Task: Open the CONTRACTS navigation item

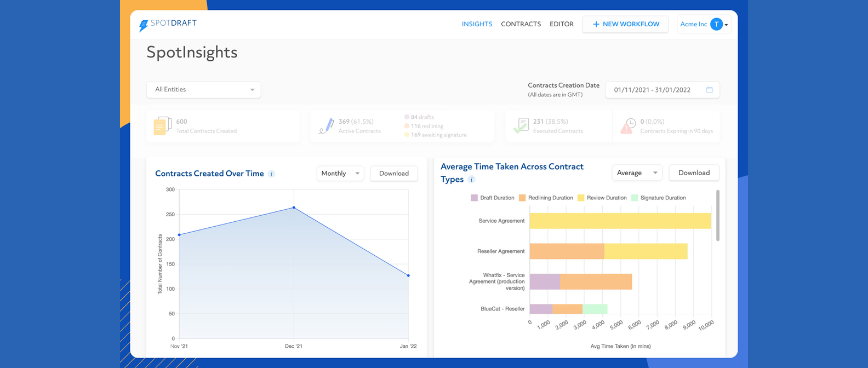Action: (521, 24)
